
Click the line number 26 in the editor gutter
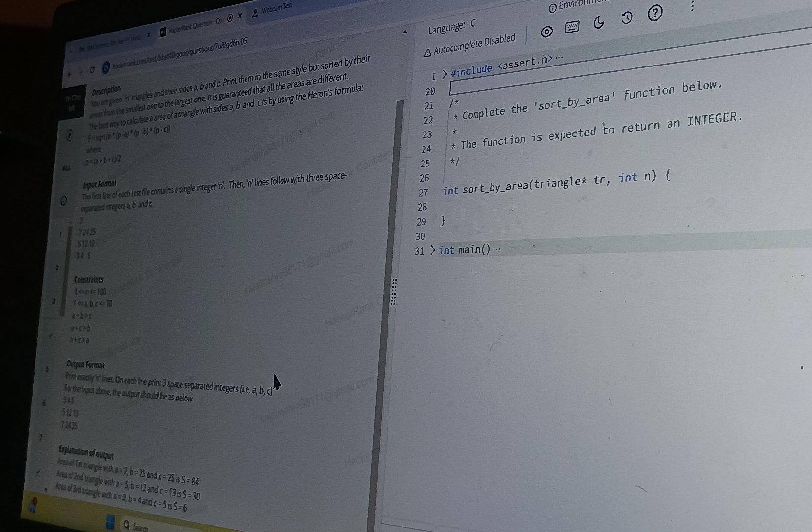coord(424,178)
